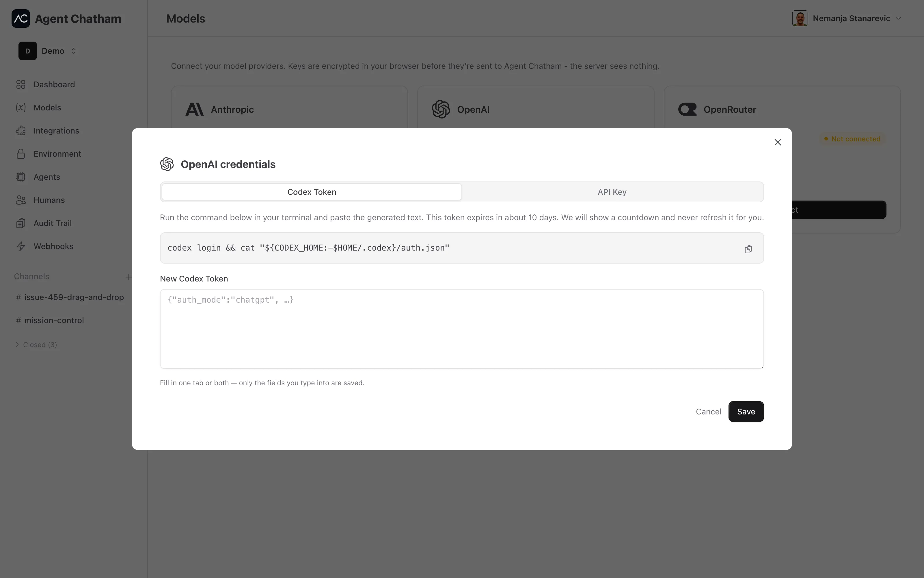Click the Dashboard grid icon
The height and width of the screenshot is (578, 924).
(21, 84)
